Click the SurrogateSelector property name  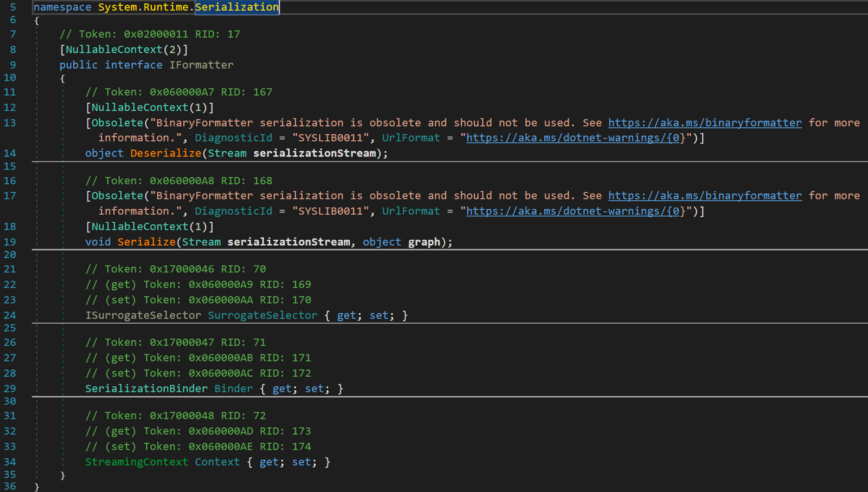point(262,315)
